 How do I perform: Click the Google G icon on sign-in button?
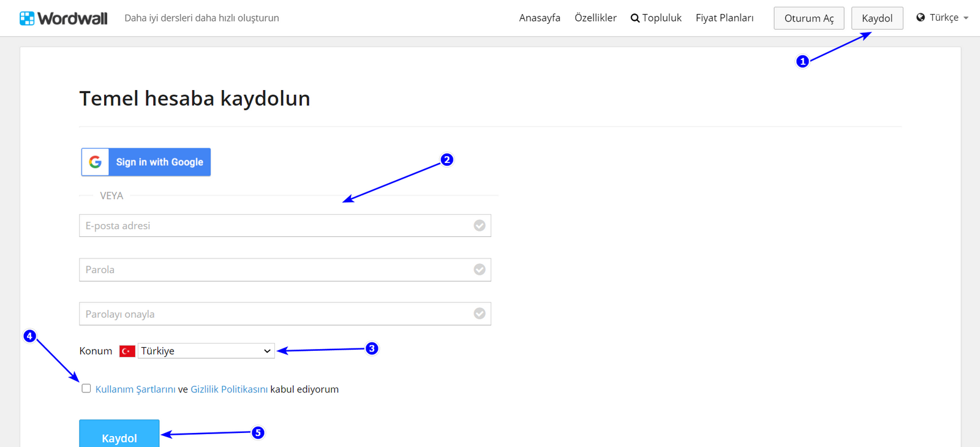(95, 162)
